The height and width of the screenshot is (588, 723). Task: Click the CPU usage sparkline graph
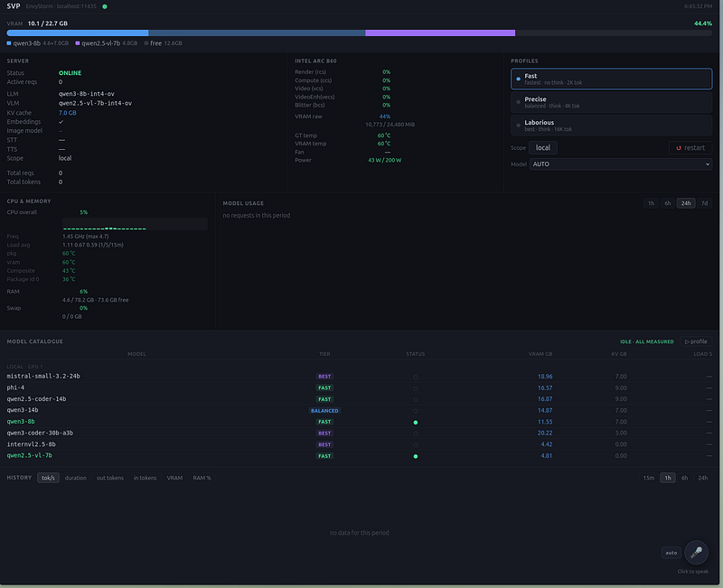pos(135,224)
